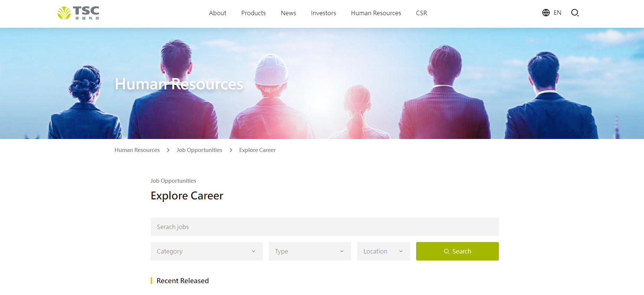Focus the Search jobs input field
Screen dimensions: 644x295
pyautogui.click(x=324, y=227)
